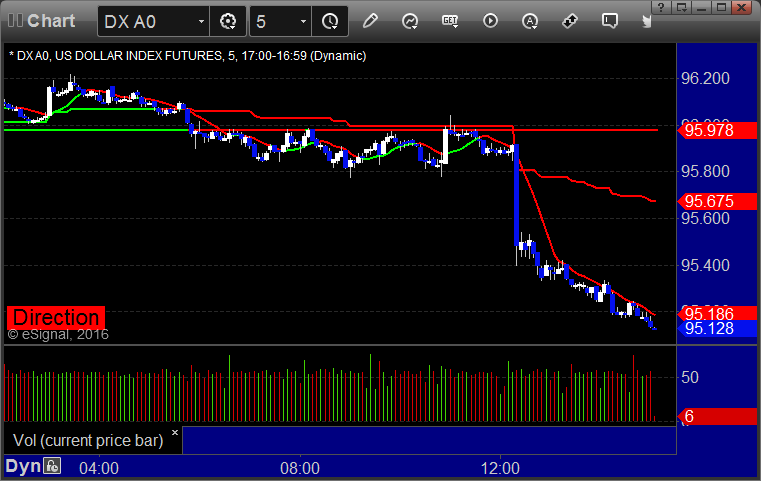761x481 pixels.
Task: Open the time template clock icon
Action: (330, 21)
